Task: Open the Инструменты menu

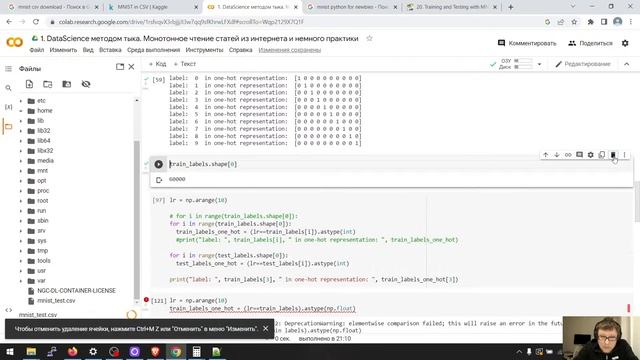Action: [x=204, y=50]
